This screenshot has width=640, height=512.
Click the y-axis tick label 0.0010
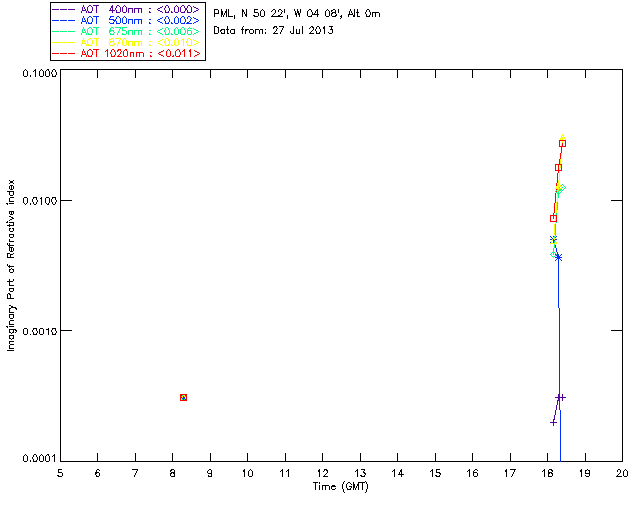coord(39,331)
